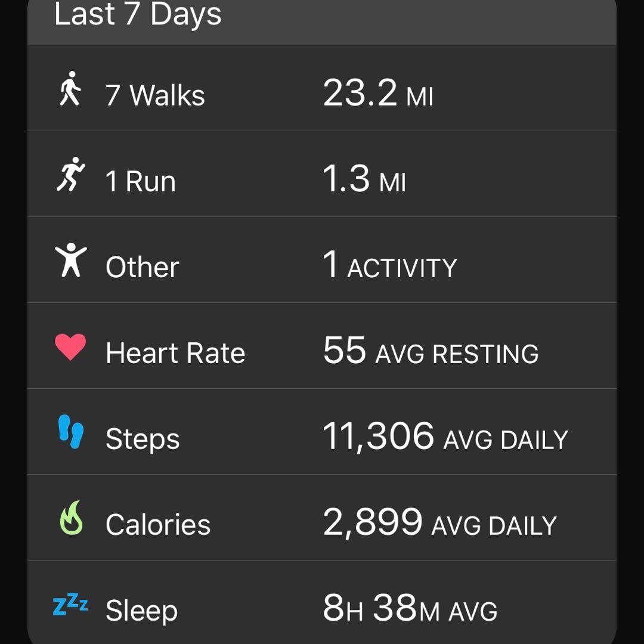Open the Steps label
The height and width of the screenshot is (644, 644).
[x=143, y=439]
